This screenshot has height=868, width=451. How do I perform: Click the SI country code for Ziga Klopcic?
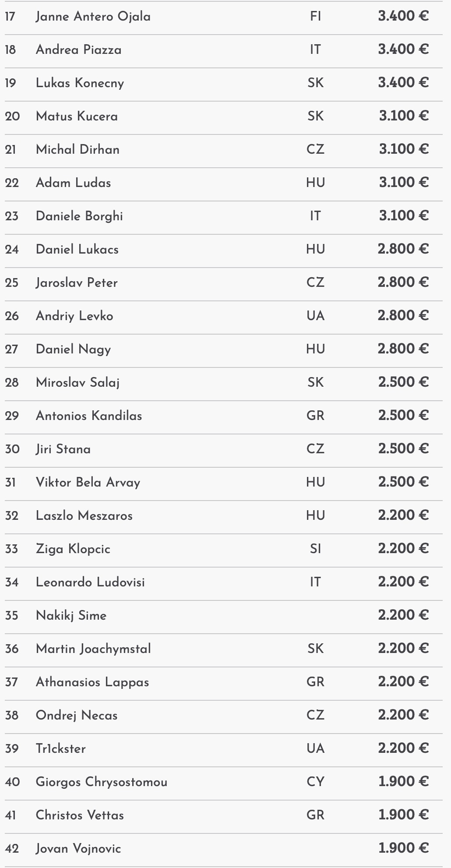pyautogui.click(x=315, y=549)
